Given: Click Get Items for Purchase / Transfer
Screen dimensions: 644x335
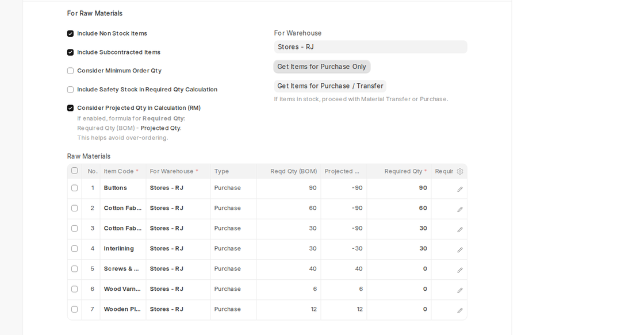Looking at the screenshot, I should pyautogui.click(x=330, y=86).
